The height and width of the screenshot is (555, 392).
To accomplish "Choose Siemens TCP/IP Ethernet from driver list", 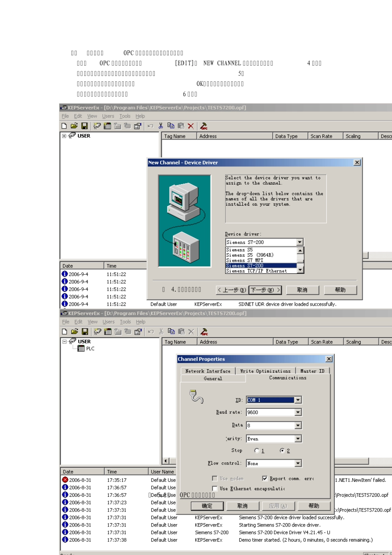I will (x=256, y=271).
